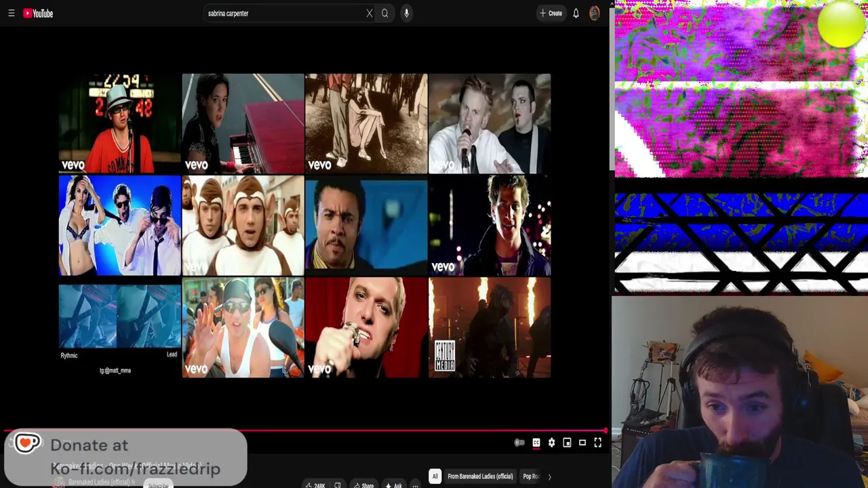
Task: Open more actions three-dot menu
Action: pos(415,485)
